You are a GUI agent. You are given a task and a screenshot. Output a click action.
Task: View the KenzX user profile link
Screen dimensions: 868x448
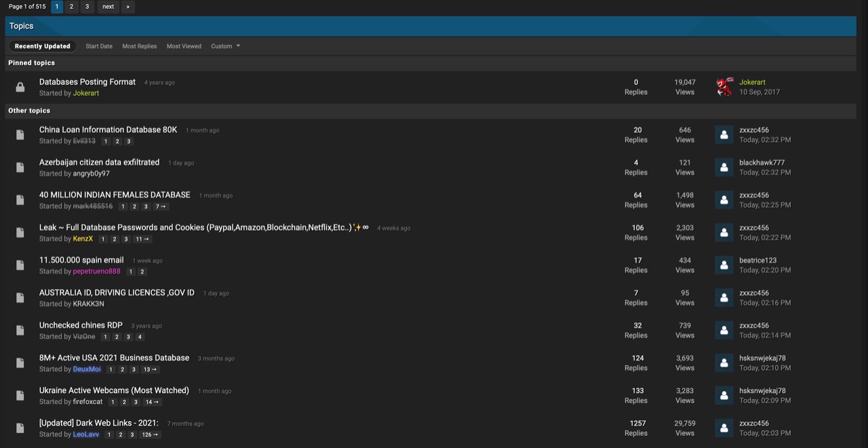coord(83,239)
